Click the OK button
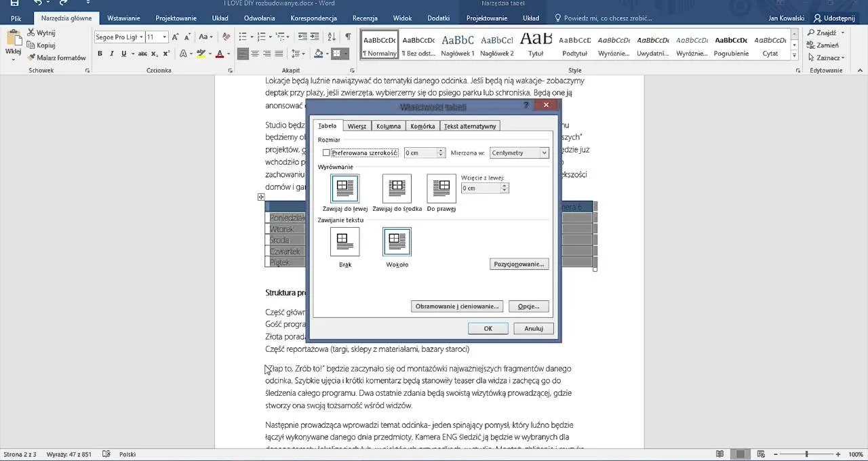Viewport: 868px width, 461px height. (488, 328)
